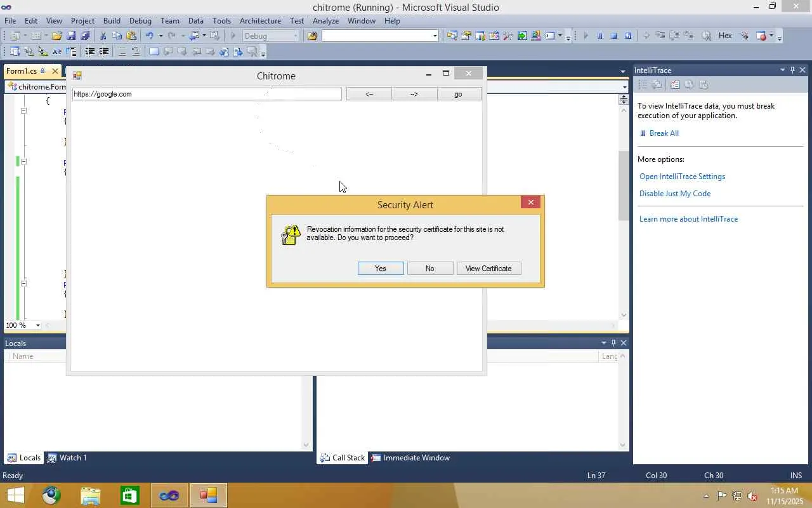Click the Find in Files icon
The width and height of the screenshot is (812, 508).
click(312, 36)
